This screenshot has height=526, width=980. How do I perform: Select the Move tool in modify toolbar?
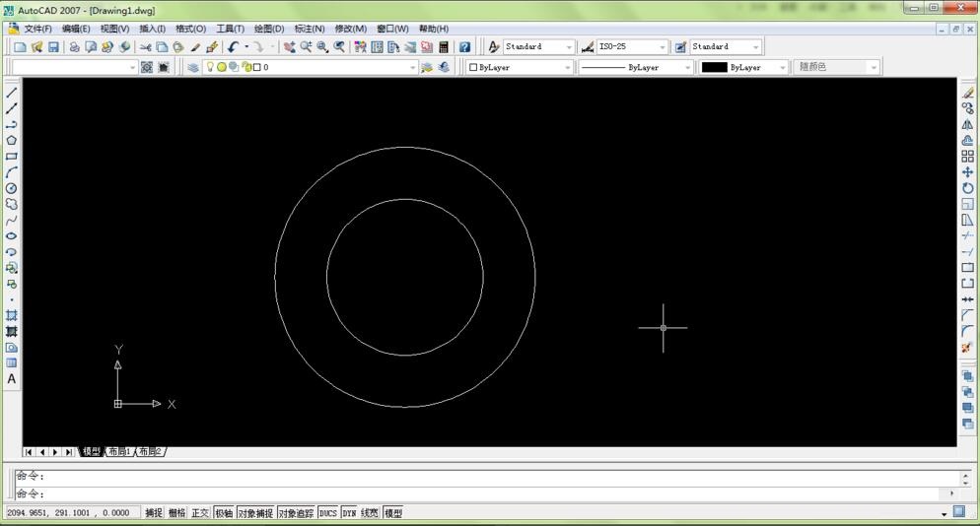click(967, 172)
